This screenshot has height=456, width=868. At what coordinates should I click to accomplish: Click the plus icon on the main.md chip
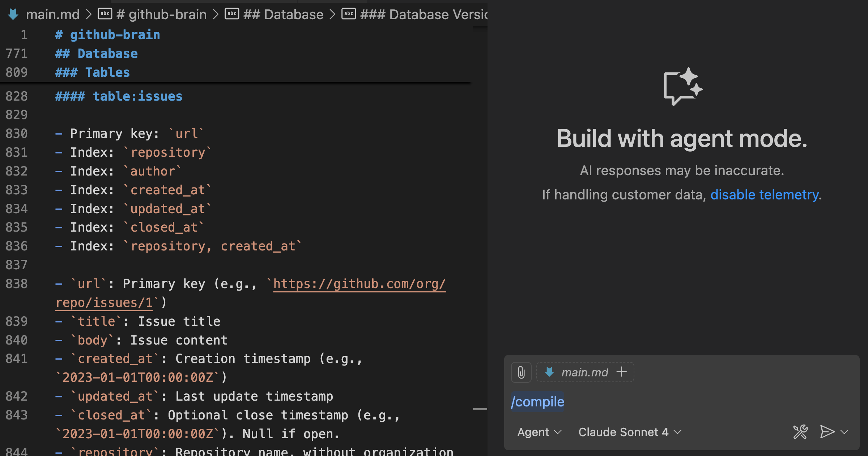622,372
